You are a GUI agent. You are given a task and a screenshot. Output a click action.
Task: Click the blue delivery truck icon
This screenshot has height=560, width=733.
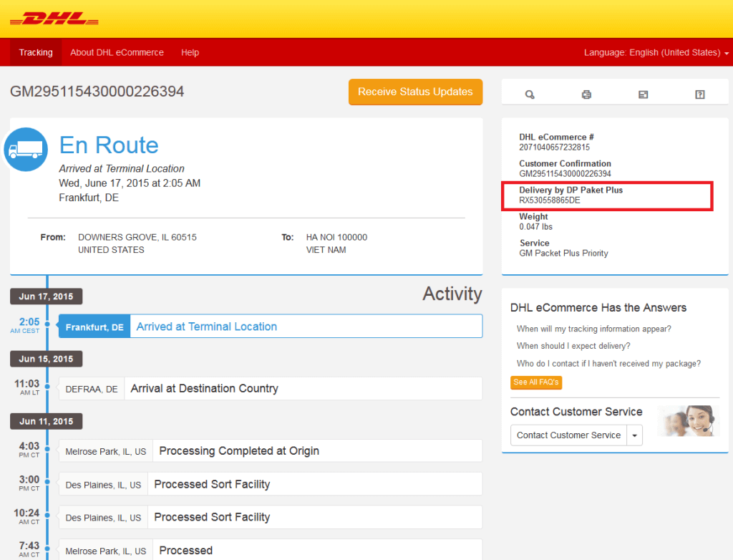[26, 149]
